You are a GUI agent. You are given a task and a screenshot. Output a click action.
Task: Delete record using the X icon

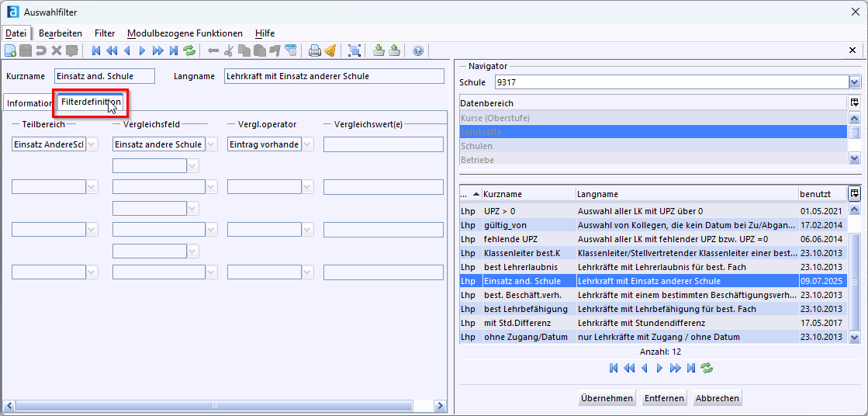56,51
